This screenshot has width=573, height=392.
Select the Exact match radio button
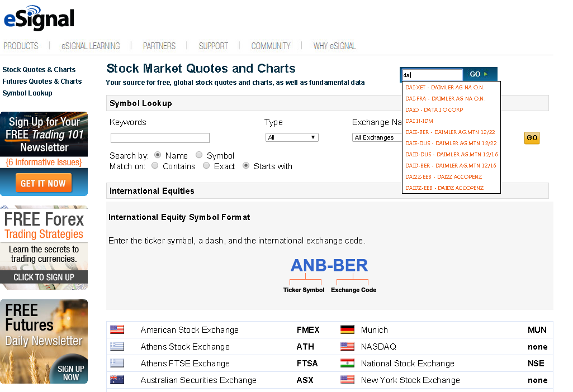point(206,166)
